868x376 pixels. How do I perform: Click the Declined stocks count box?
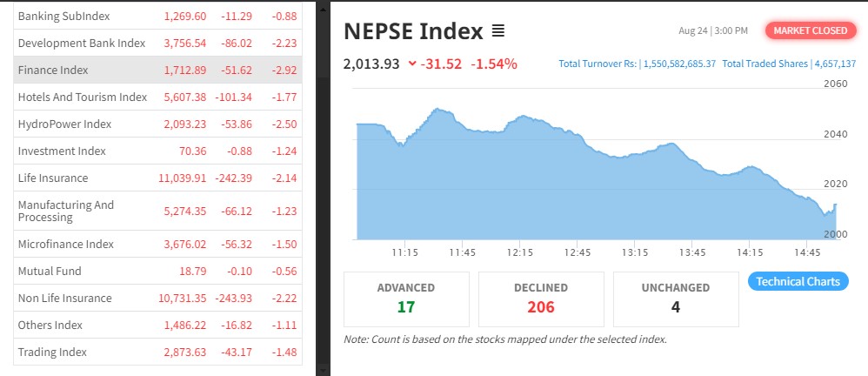pos(541,297)
